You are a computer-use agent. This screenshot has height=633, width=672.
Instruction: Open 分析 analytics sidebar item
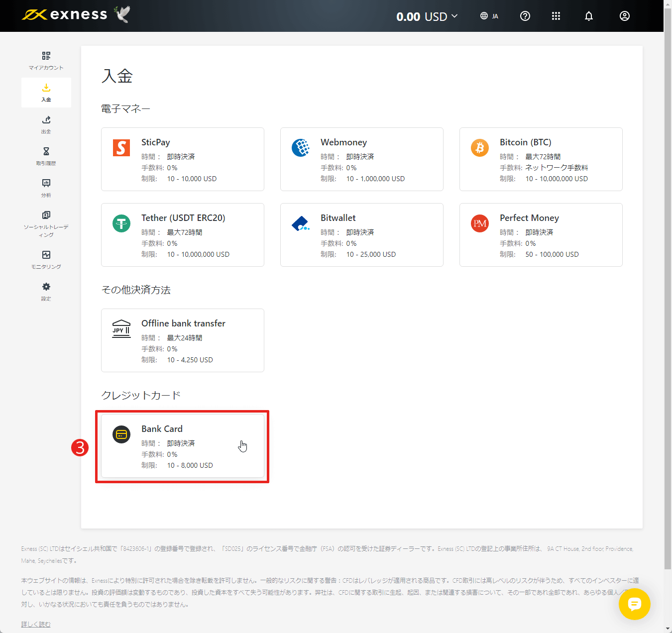46,188
